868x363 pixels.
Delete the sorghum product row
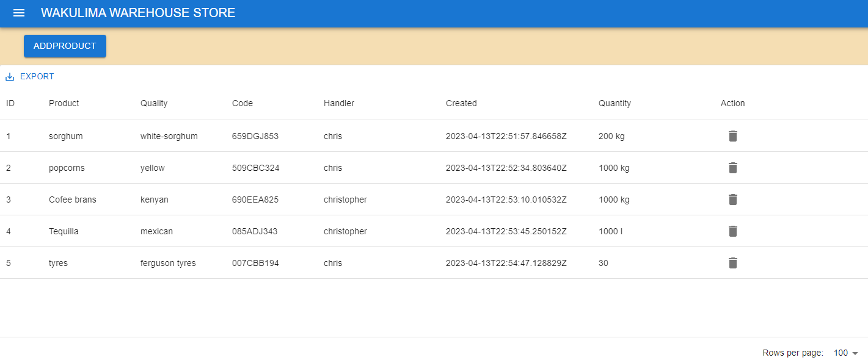point(732,136)
